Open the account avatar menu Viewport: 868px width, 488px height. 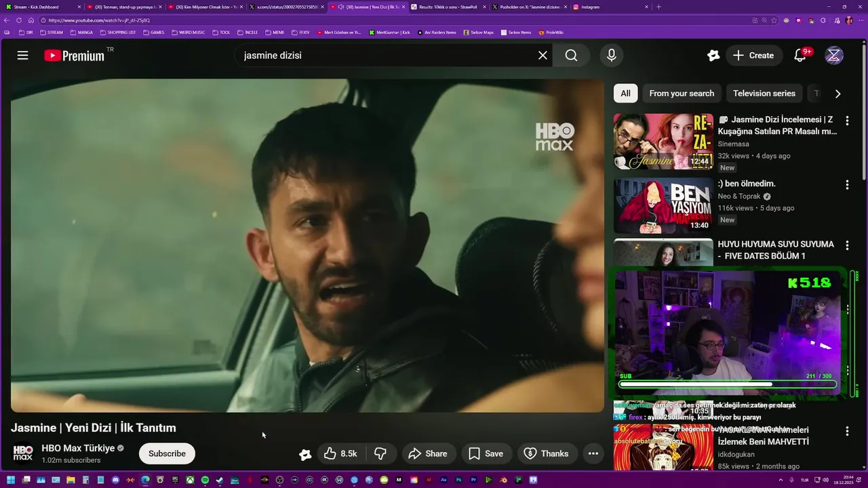[x=834, y=56]
